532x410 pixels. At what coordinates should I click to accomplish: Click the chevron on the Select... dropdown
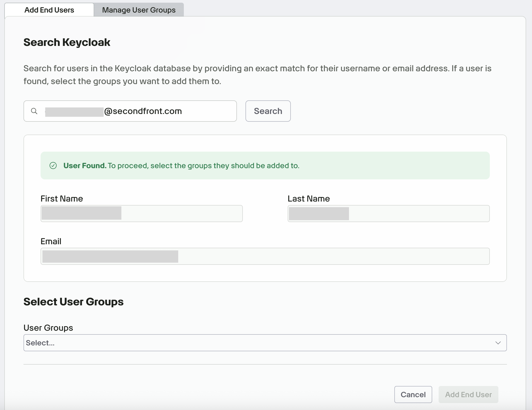pos(498,342)
